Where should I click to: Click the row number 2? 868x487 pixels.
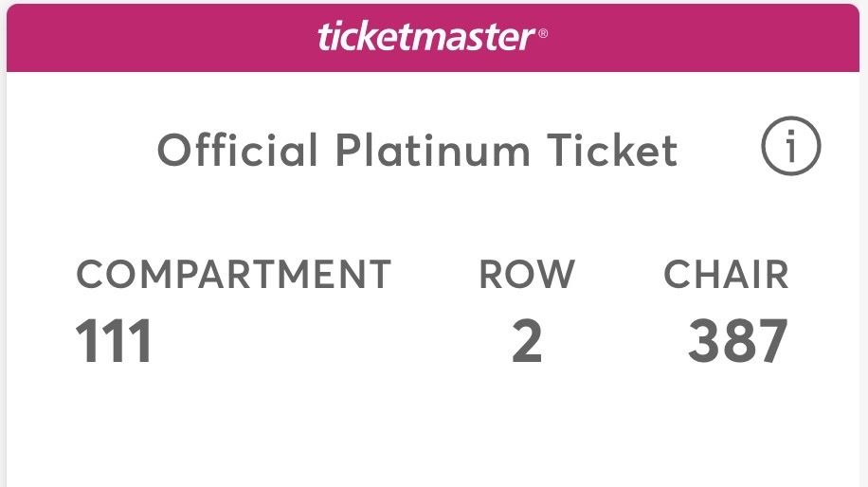click(527, 341)
